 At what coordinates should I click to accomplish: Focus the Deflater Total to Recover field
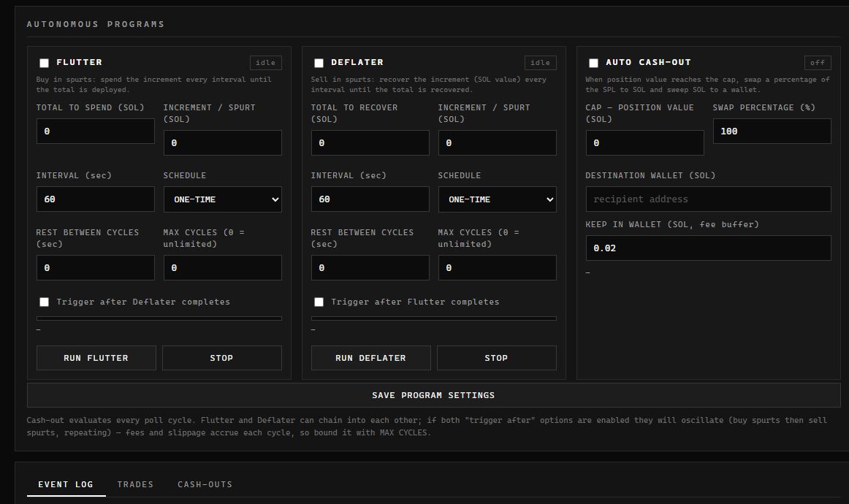[370, 143]
